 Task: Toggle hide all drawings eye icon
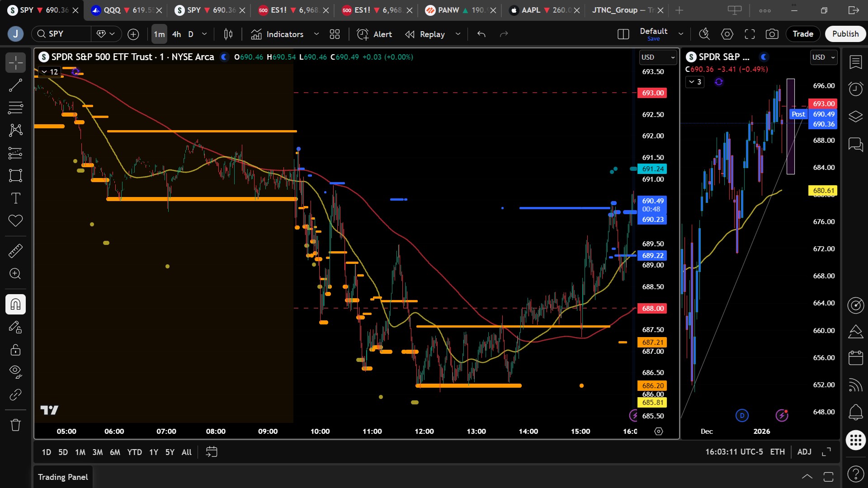(15, 371)
